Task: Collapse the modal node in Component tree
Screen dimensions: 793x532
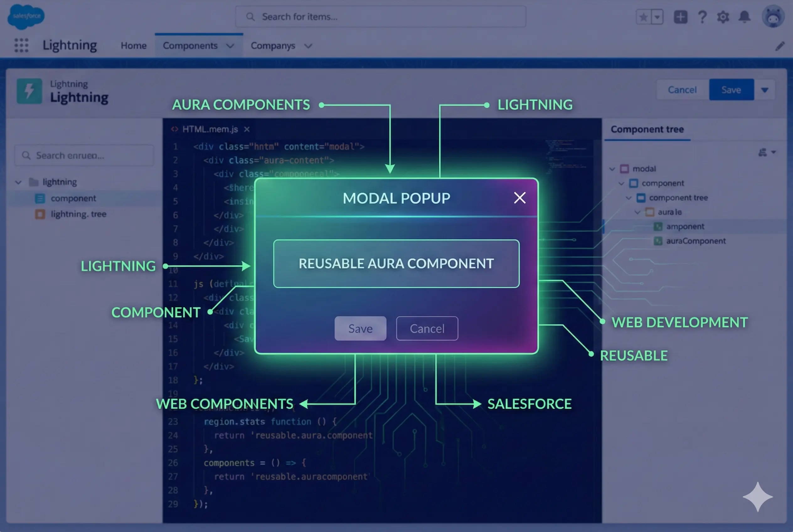Action: point(612,169)
